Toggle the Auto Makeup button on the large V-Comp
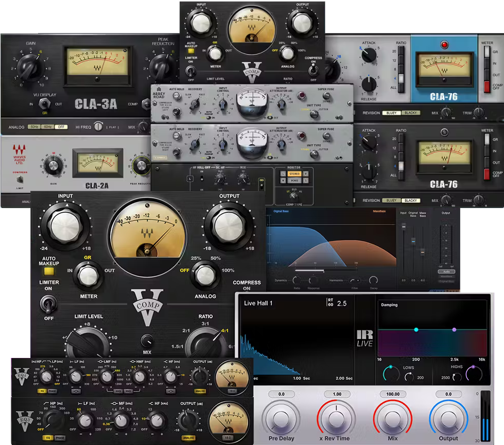Image resolution: width=504 pixels, height=445 pixels. coord(49,271)
